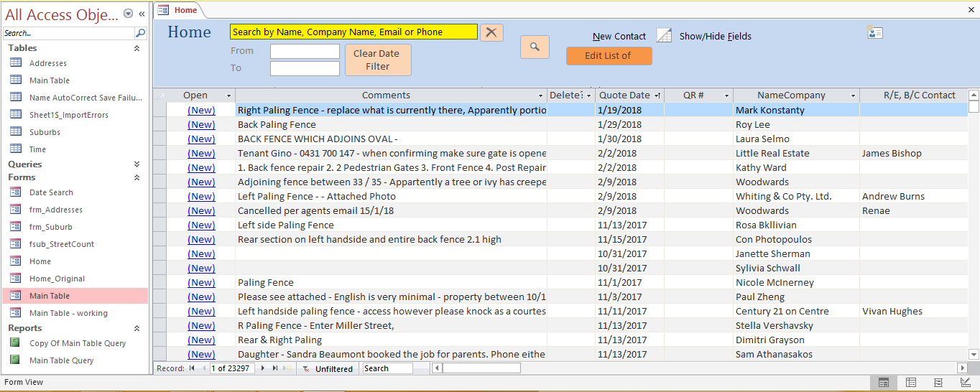Go to last record
The width and height of the screenshot is (980, 392).
coord(274,368)
